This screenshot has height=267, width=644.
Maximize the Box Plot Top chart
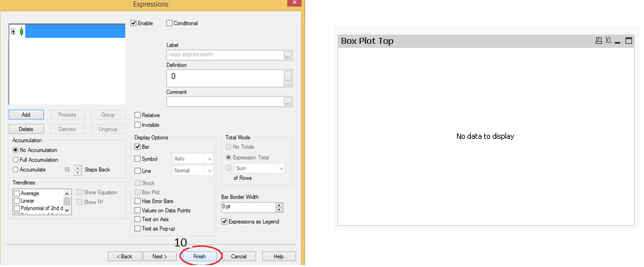click(x=629, y=41)
